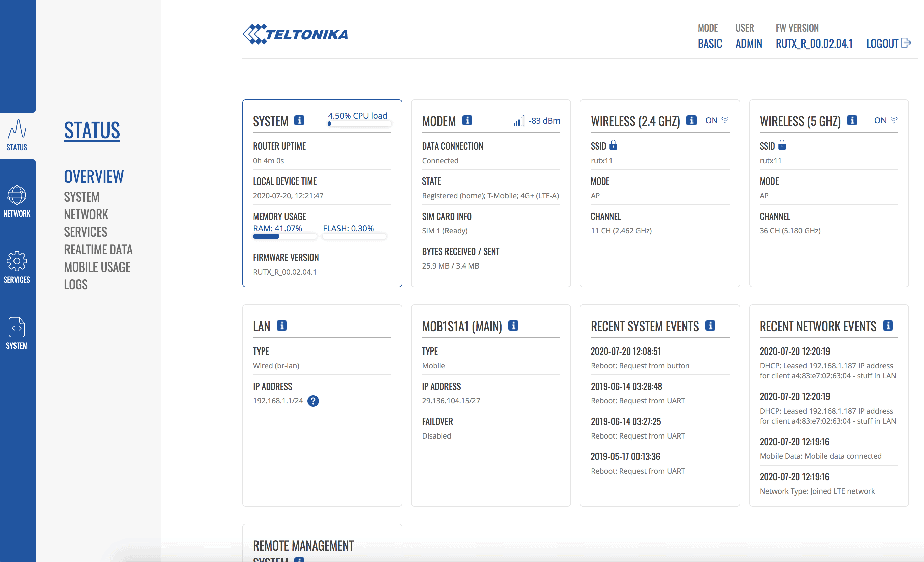Show info for MOB1S1A1 (MAIN) card

click(x=513, y=326)
